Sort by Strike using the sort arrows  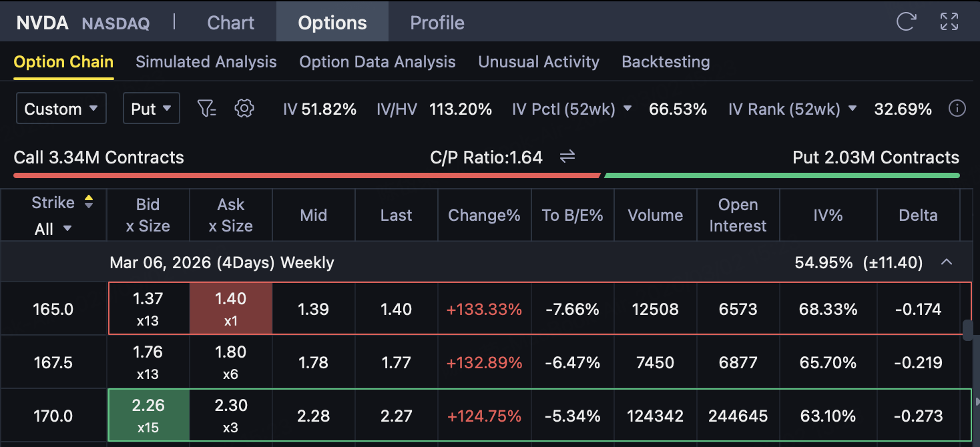click(x=88, y=202)
